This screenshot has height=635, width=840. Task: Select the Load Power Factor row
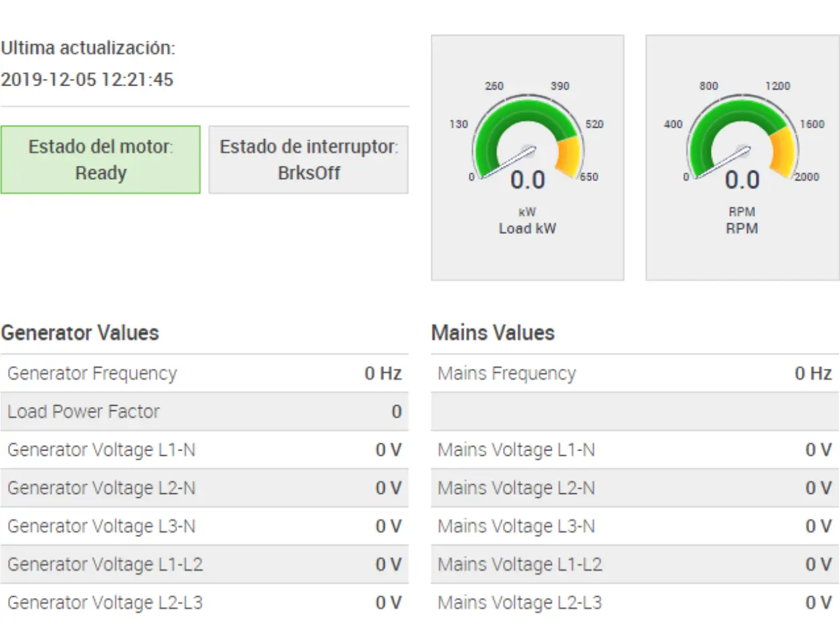click(x=204, y=411)
